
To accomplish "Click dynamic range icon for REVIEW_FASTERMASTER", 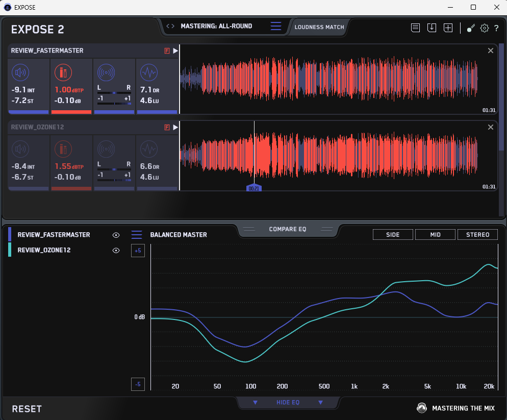I will (x=149, y=72).
